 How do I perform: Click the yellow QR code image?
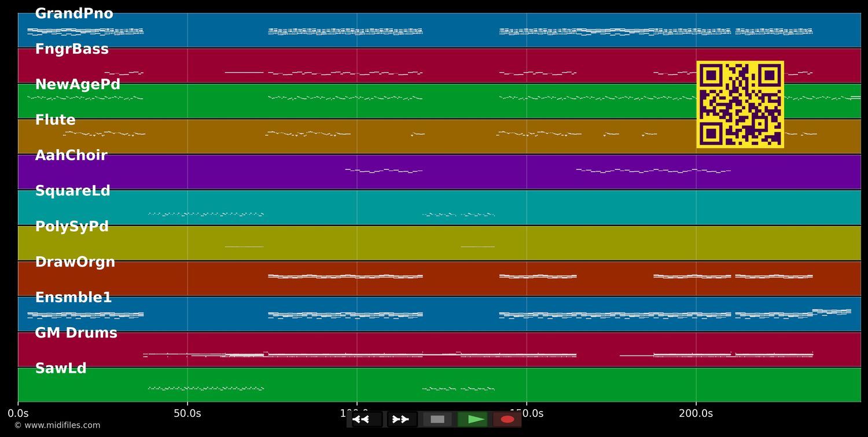point(740,105)
